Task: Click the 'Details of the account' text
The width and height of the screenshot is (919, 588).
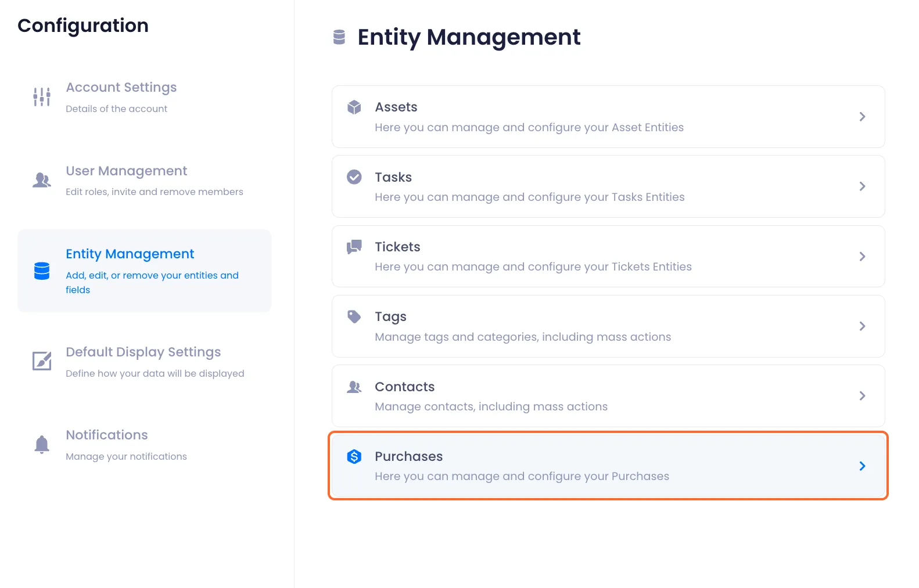Action: [116, 109]
